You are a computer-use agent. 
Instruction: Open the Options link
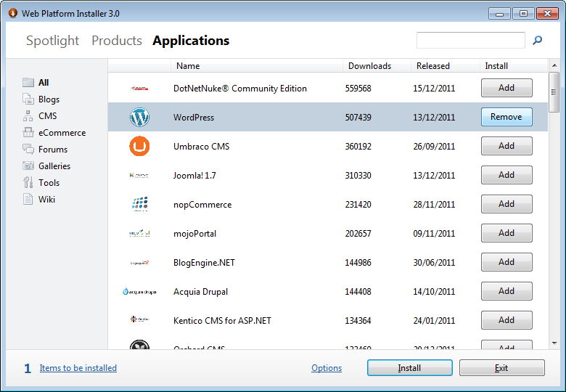click(x=327, y=368)
